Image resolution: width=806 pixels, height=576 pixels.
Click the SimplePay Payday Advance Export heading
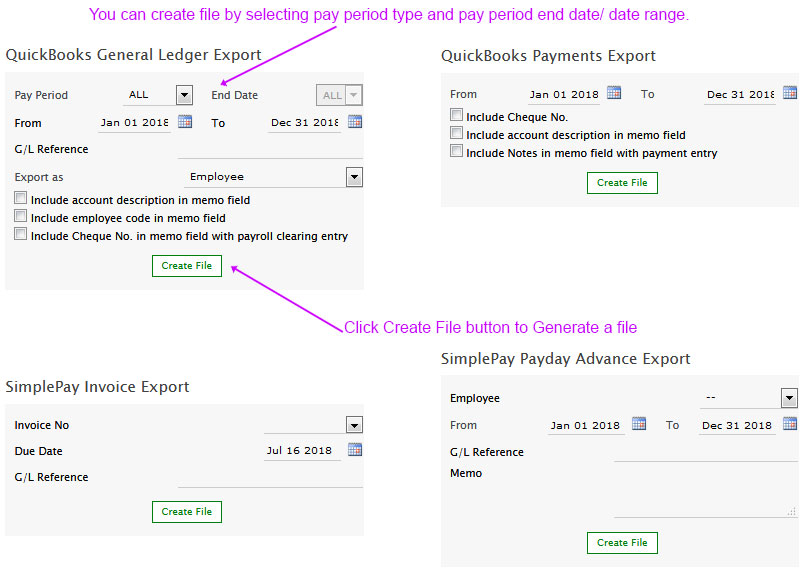tap(565, 359)
